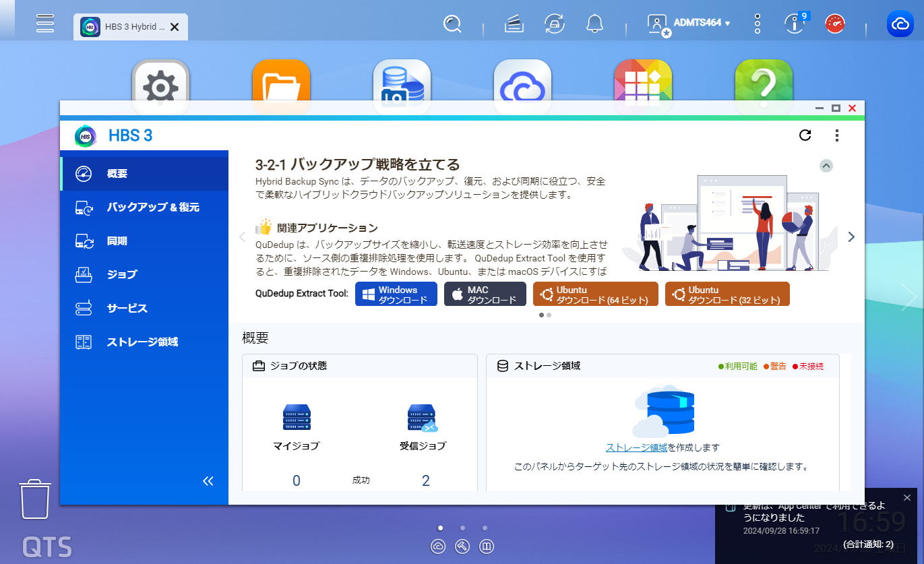Go to second desktop page dot

pos(462,528)
